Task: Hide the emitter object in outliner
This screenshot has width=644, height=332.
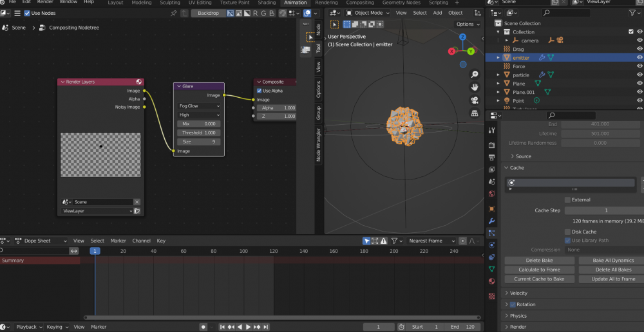Action: pos(639,58)
